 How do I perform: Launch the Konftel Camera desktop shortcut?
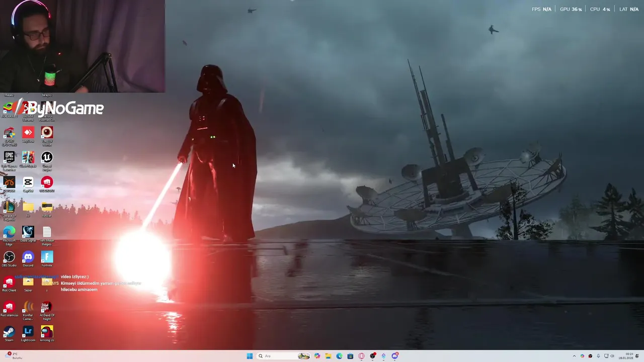[x=28, y=310]
